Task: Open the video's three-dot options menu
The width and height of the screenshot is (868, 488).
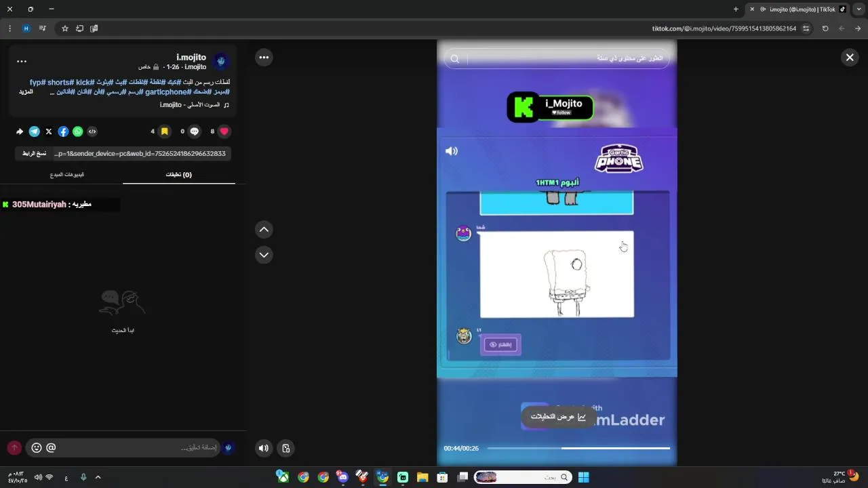Action: click(x=264, y=58)
